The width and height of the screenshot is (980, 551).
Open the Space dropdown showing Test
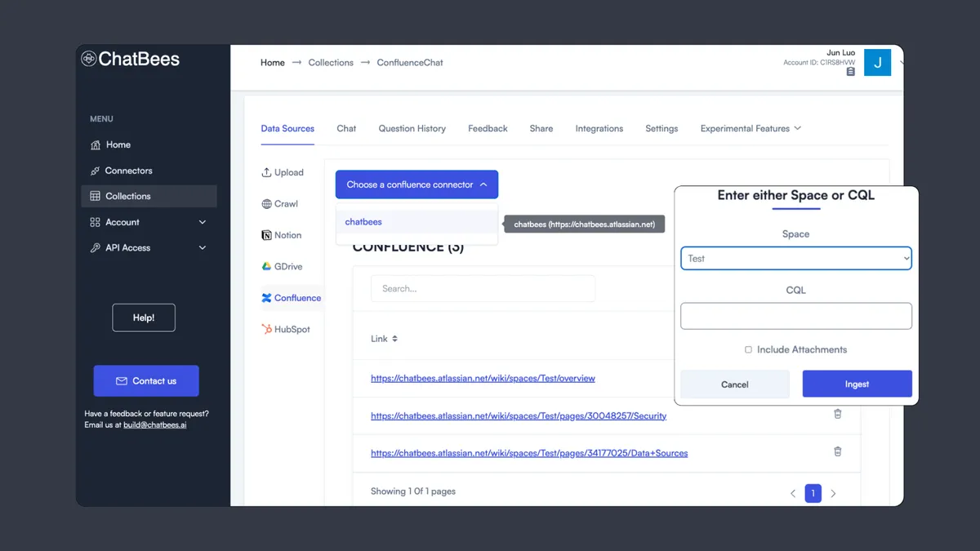[796, 259]
